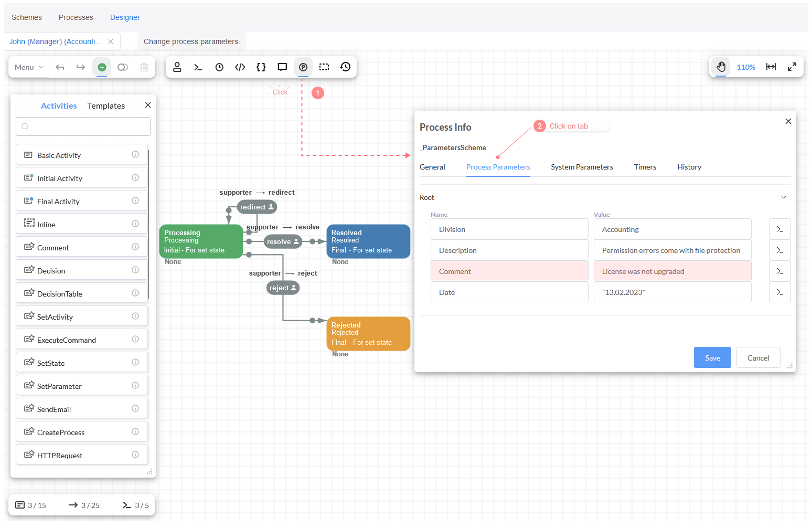
Task: Collapse the Root parameters section
Action: point(784,197)
